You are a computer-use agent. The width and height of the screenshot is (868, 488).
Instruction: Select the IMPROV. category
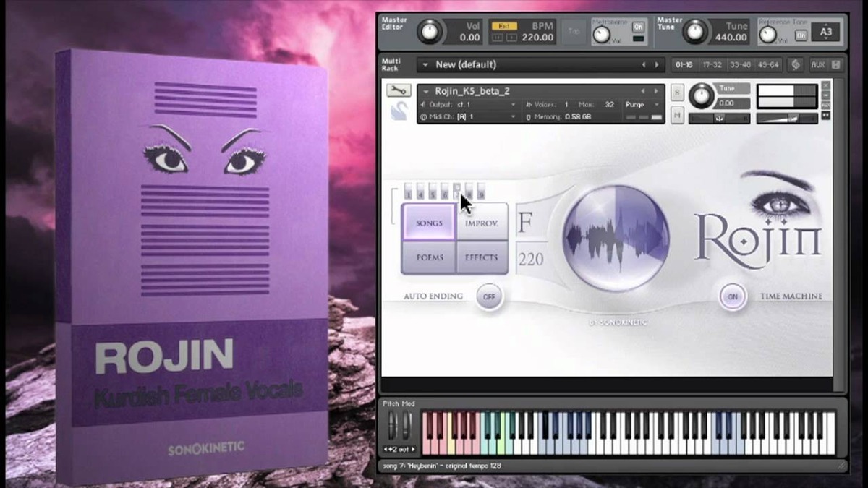pos(482,223)
